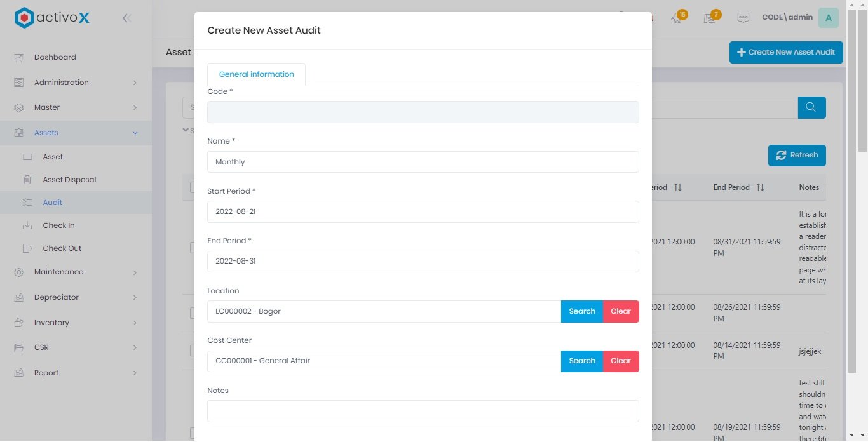
Task: Open the activoX logo icon
Action: pyautogui.click(x=24, y=18)
